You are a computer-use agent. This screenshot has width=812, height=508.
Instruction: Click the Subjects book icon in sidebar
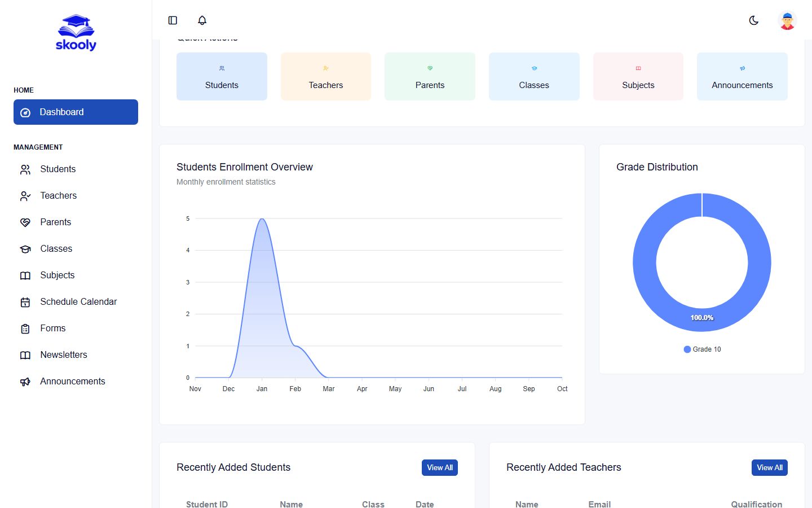tap(25, 275)
